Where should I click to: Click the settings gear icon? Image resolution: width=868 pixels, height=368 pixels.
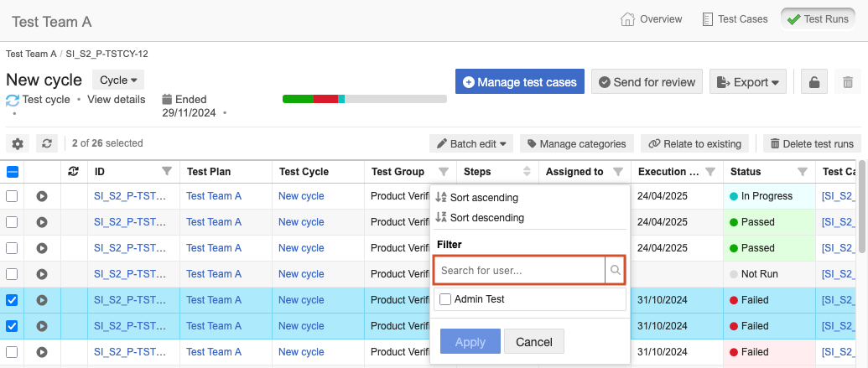(18, 143)
